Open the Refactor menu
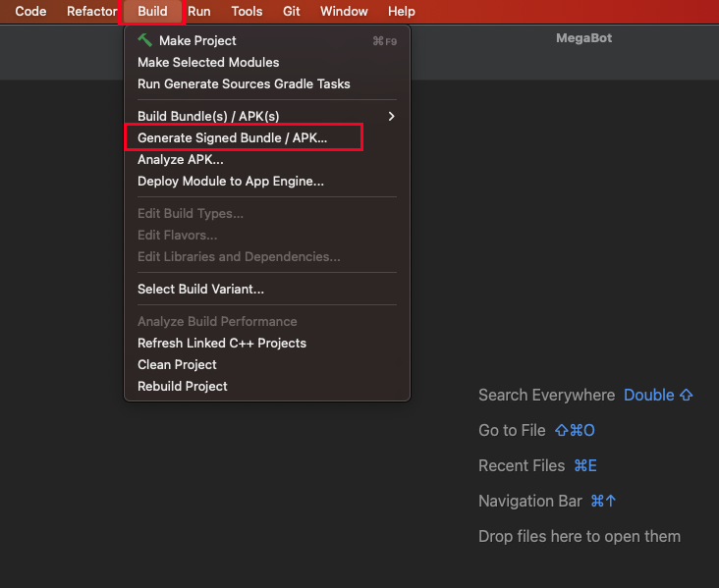Image resolution: width=719 pixels, height=588 pixels. point(91,11)
